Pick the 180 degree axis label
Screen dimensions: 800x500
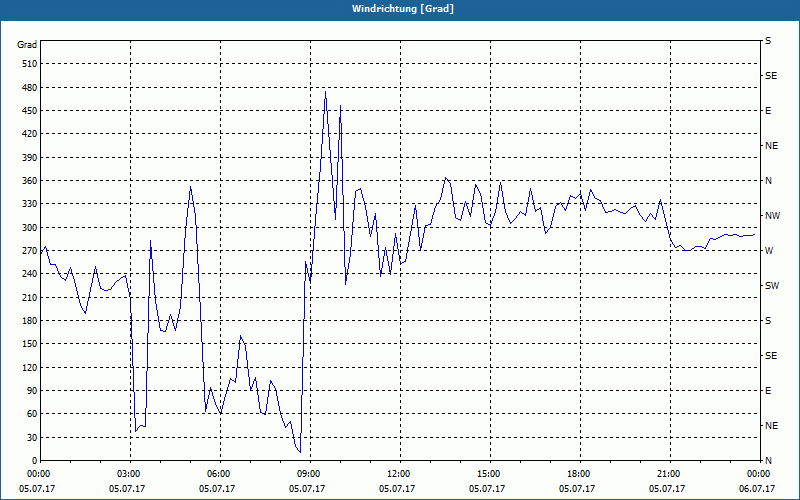(30, 321)
